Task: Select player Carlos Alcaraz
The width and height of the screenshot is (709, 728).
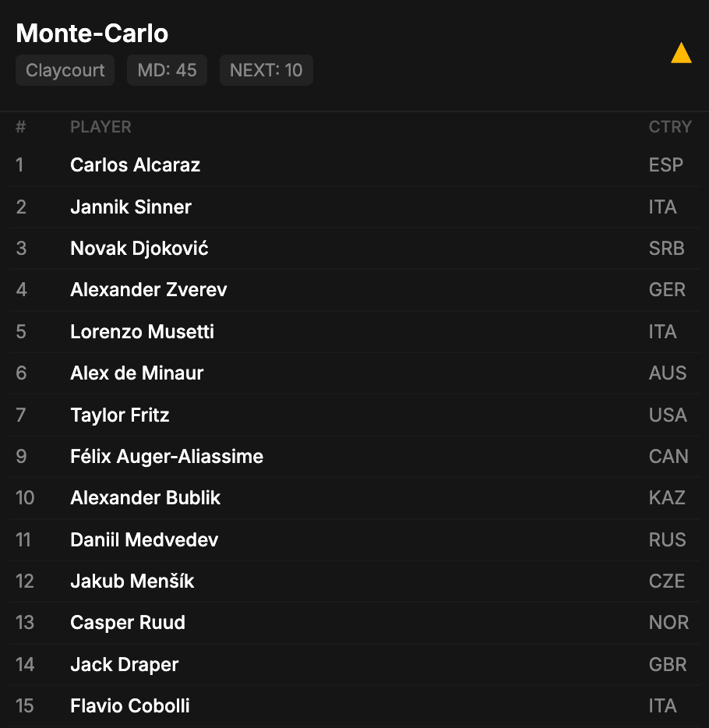Action: pyautogui.click(x=136, y=165)
